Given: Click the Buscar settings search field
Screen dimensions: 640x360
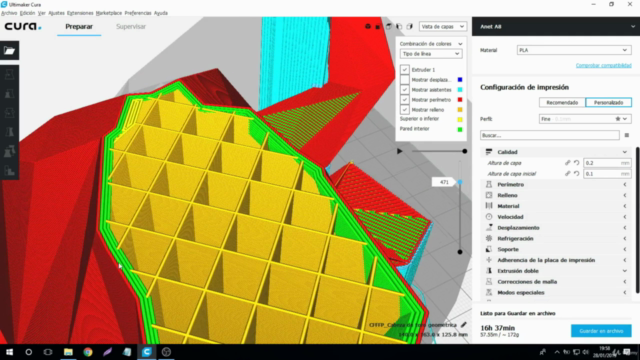Looking at the screenshot, I should [x=549, y=135].
